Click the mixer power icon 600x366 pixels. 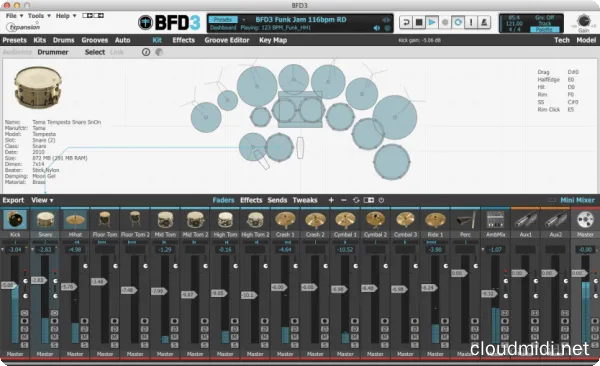coord(381,200)
